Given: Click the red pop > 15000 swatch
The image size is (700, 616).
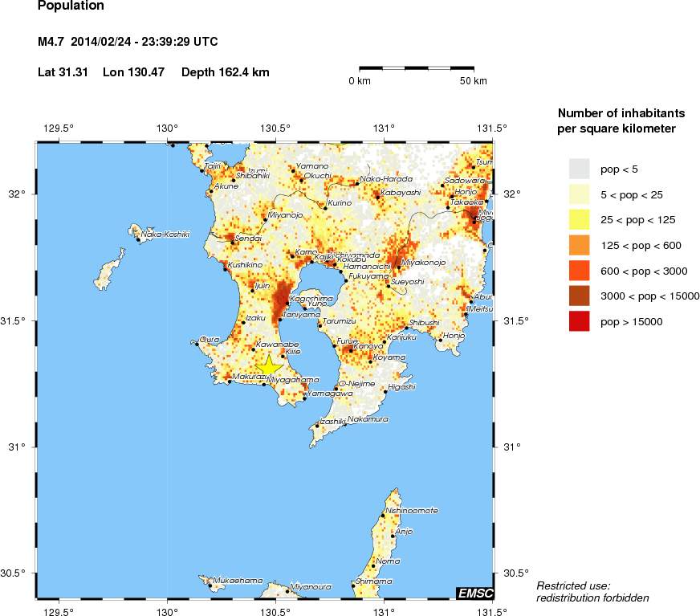Looking at the screenshot, I should (x=580, y=320).
